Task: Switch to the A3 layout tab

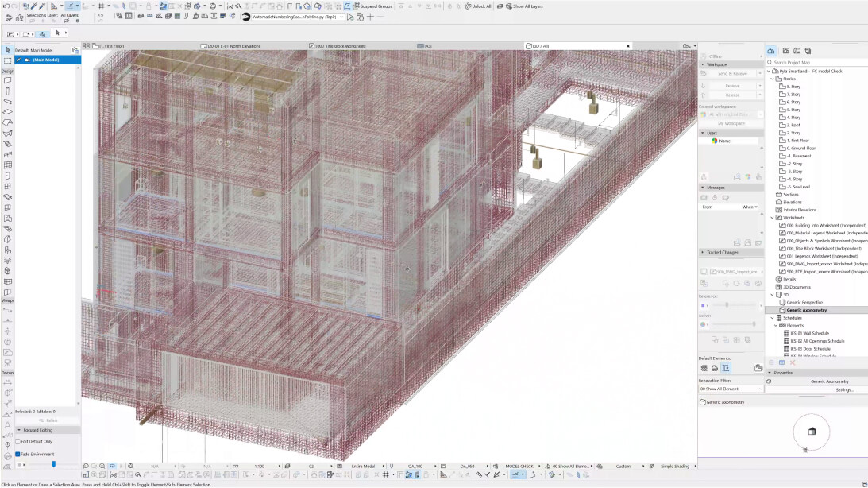Action: pos(425,46)
